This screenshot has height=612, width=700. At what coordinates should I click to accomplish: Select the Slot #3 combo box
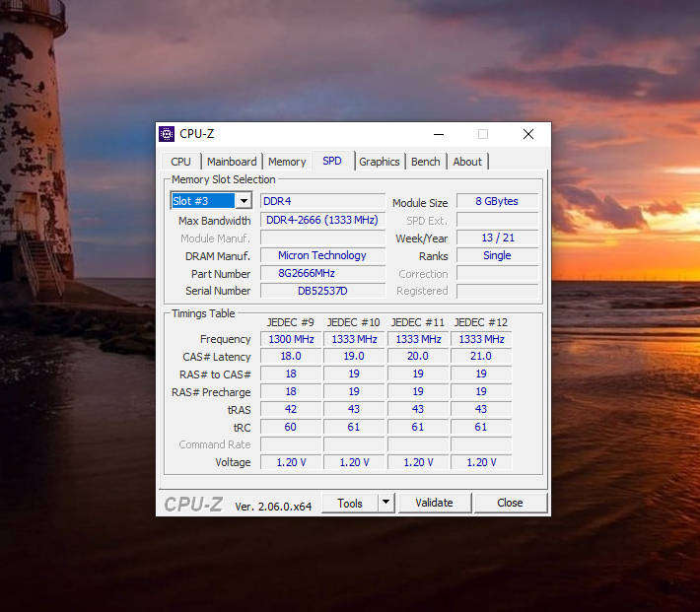coord(211,201)
